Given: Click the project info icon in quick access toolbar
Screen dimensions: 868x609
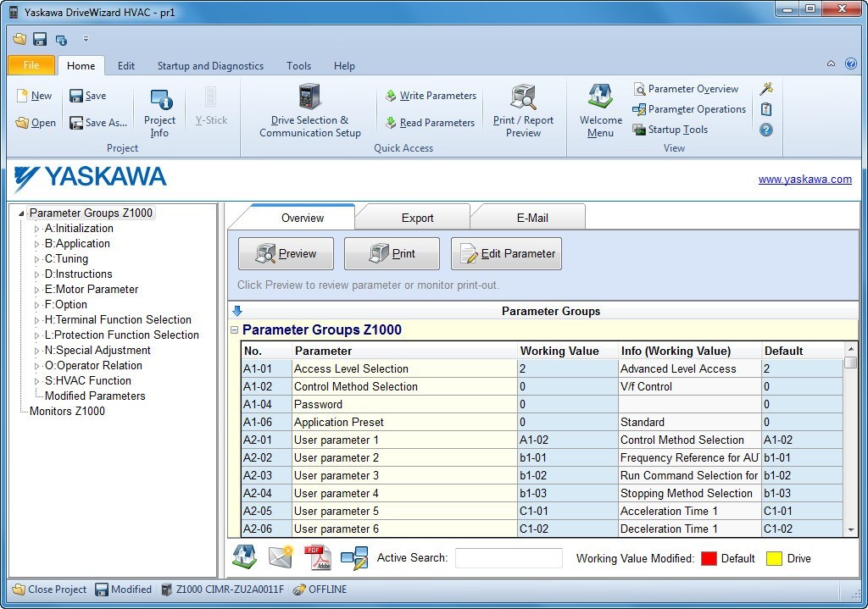Looking at the screenshot, I should [x=61, y=39].
